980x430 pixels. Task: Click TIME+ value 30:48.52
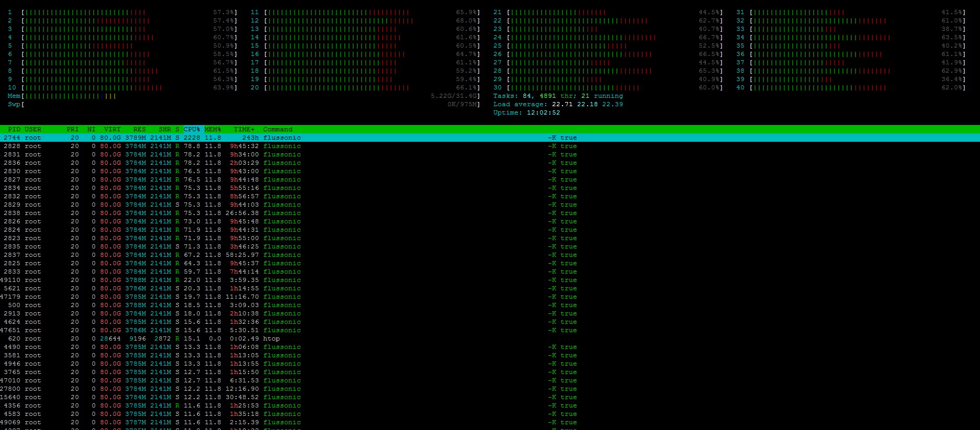pos(242,397)
